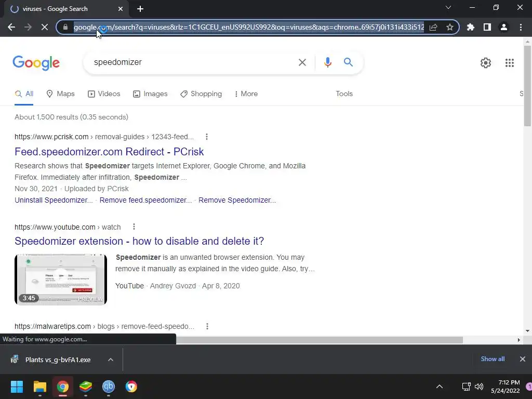This screenshot has height=399, width=532.
Task: Switch to the Images tab
Action: [x=150, y=94]
